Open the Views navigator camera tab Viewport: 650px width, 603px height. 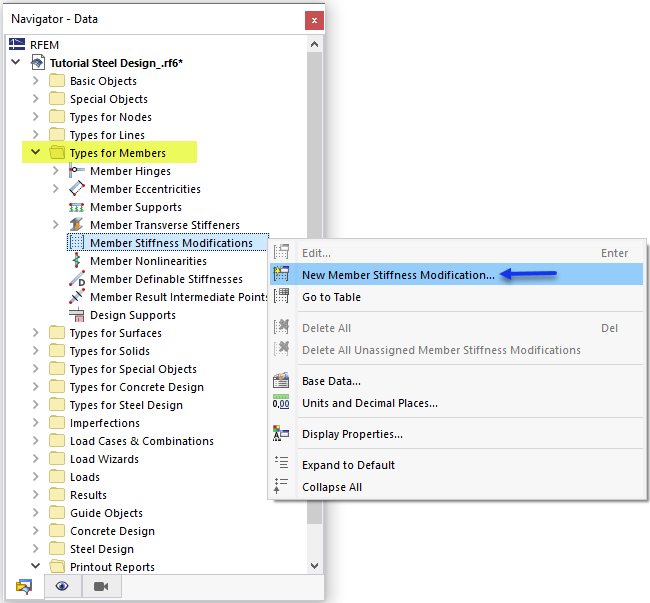tap(101, 586)
